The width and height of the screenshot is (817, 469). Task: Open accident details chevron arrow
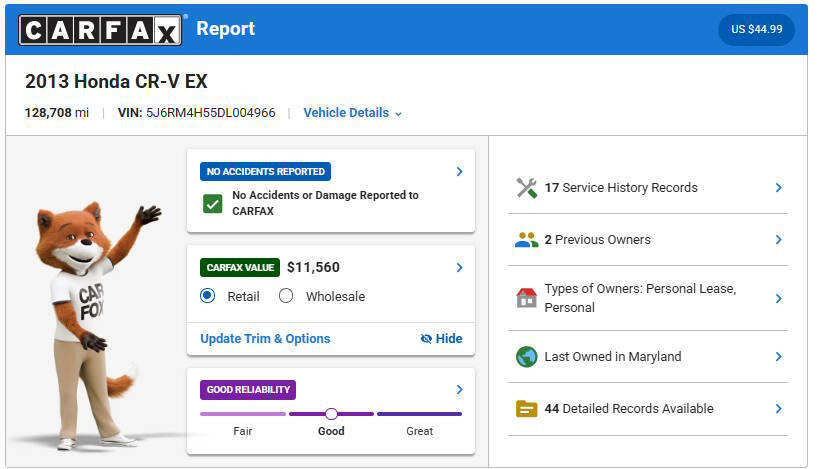[x=459, y=172]
